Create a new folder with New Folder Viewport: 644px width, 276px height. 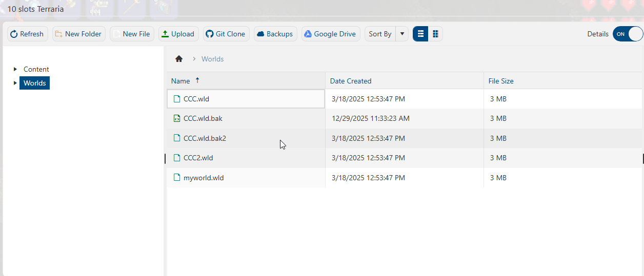tap(78, 34)
